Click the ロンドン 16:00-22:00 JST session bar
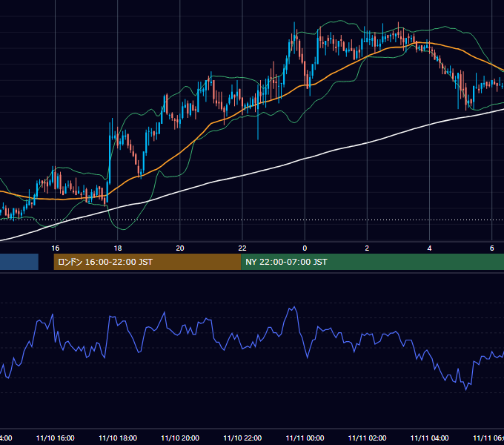The image size is (504, 445). pos(147,262)
